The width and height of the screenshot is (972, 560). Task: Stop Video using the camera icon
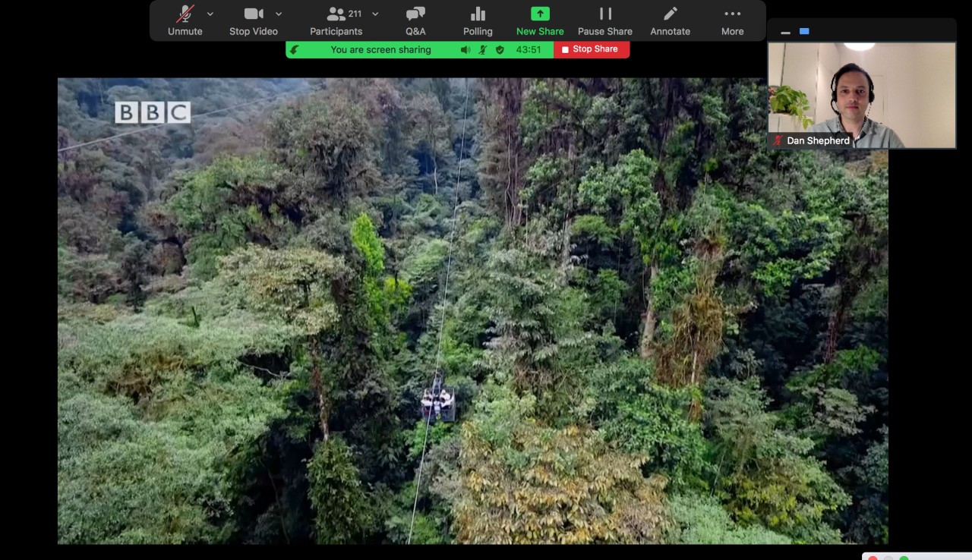point(254,21)
